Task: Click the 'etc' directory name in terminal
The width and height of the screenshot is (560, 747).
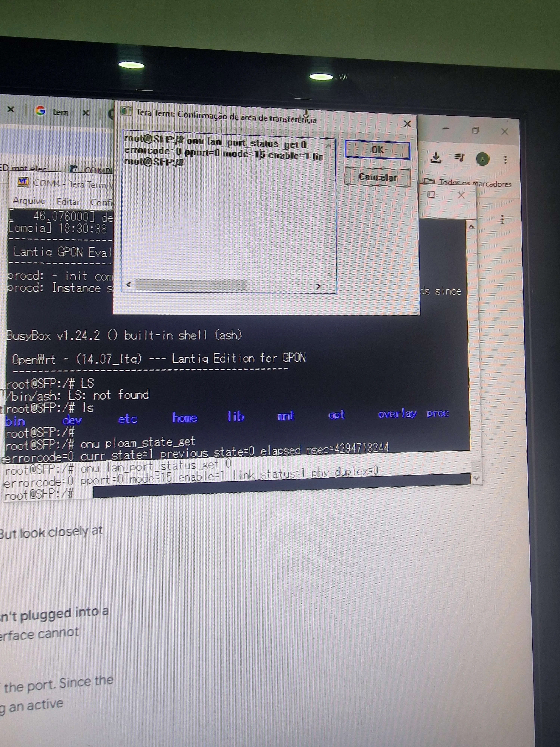Action: coord(128,419)
